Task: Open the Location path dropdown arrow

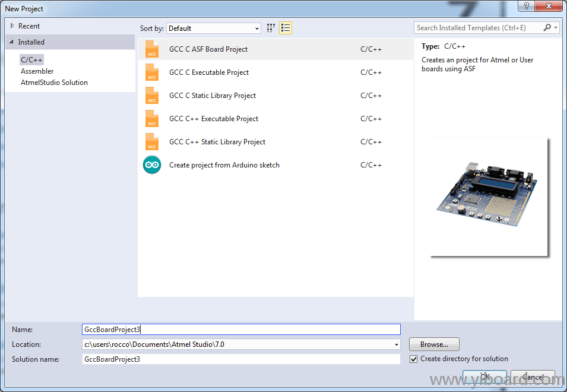Action: pyautogui.click(x=397, y=344)
